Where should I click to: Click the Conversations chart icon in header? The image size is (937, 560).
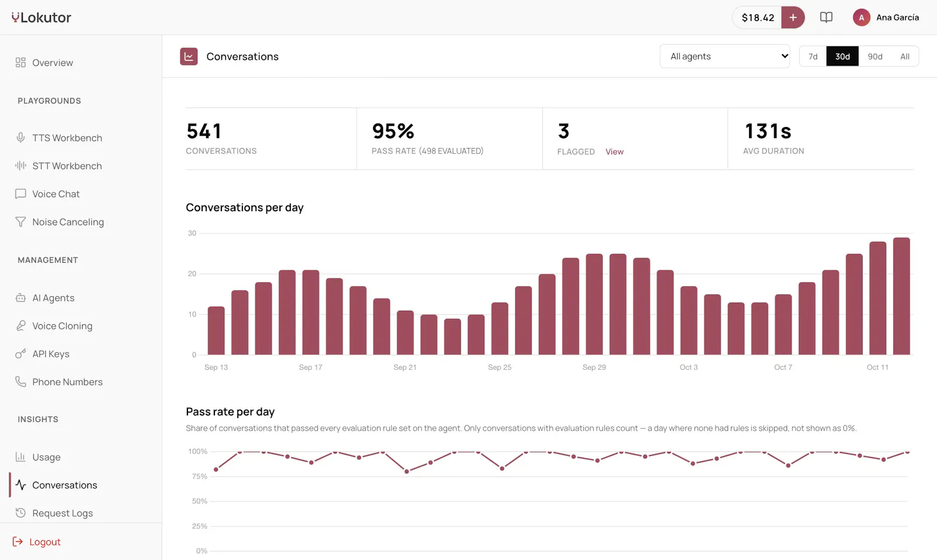click(x=189, y=56)
